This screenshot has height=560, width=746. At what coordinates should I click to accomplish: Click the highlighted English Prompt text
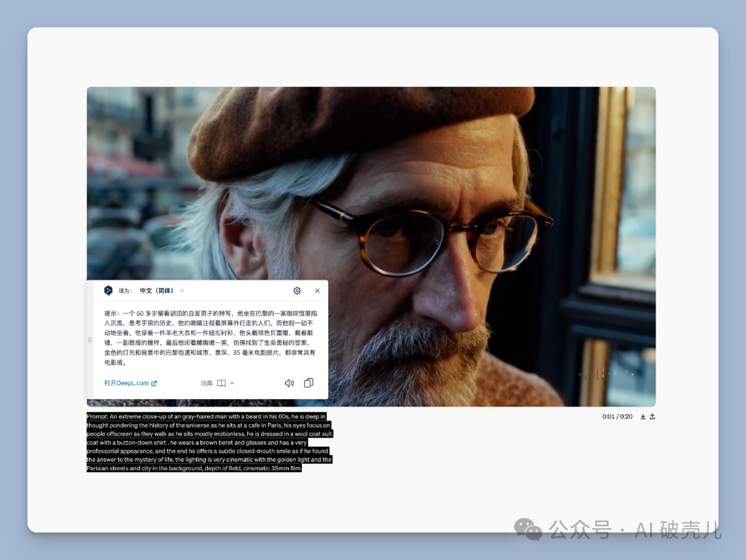[x=209, y=442]
